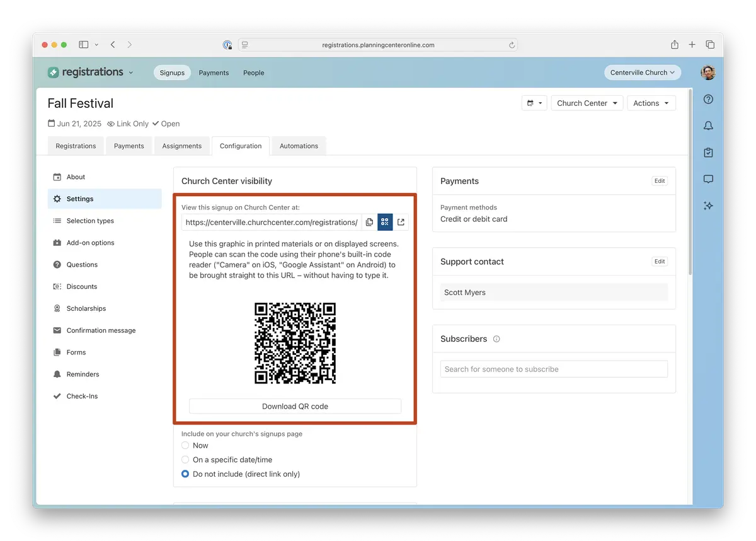Toggle the QR code icon button

(385, 222)
